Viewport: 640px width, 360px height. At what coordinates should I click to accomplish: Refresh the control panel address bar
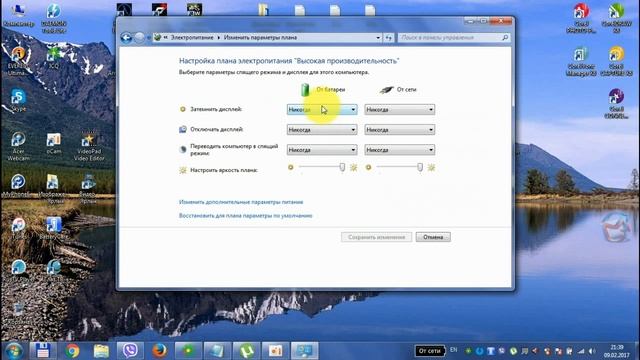(389, 38)
